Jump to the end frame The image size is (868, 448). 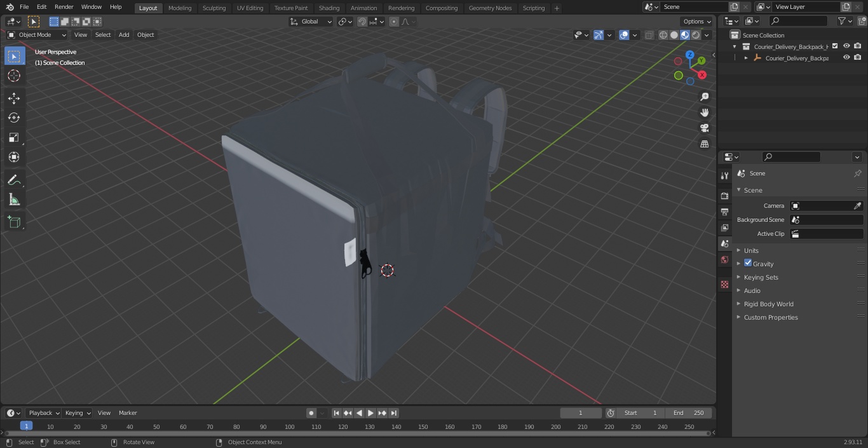tap(393, 413)
